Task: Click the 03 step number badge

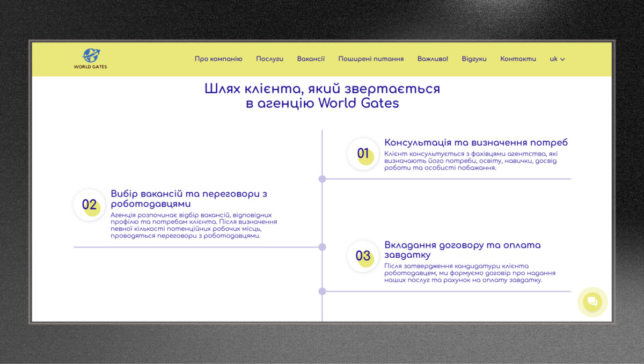Action: (x=363, y=256)
